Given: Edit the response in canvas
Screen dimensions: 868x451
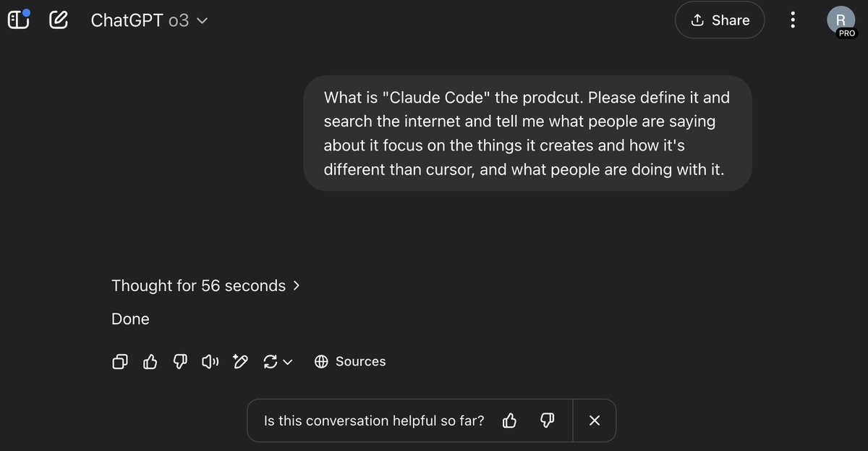Looking at the screenshot, I should [x=240, y=361].
